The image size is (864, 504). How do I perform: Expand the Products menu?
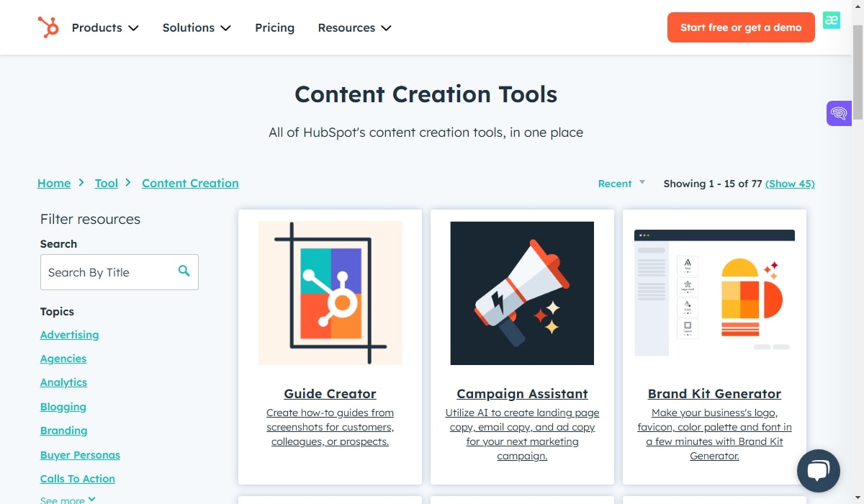[105, 27]
